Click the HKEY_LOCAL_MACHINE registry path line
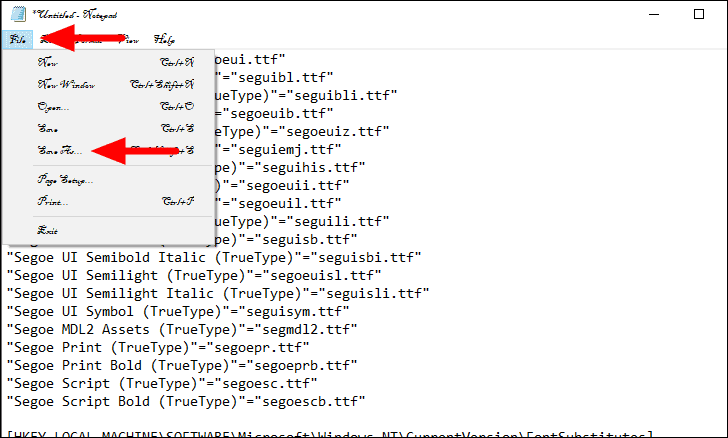 pyautogui.click(x=330, y=434)
